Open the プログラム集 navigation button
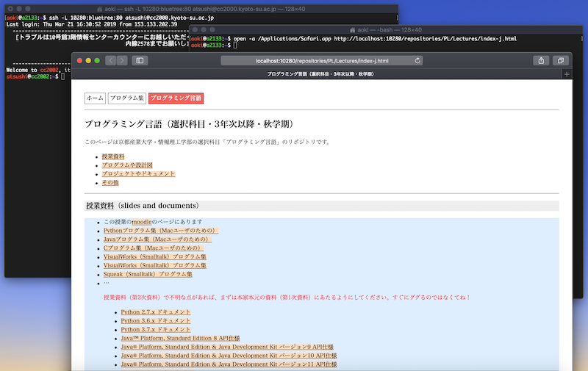Screen dimensions: 588x371 tap(126, 98)
